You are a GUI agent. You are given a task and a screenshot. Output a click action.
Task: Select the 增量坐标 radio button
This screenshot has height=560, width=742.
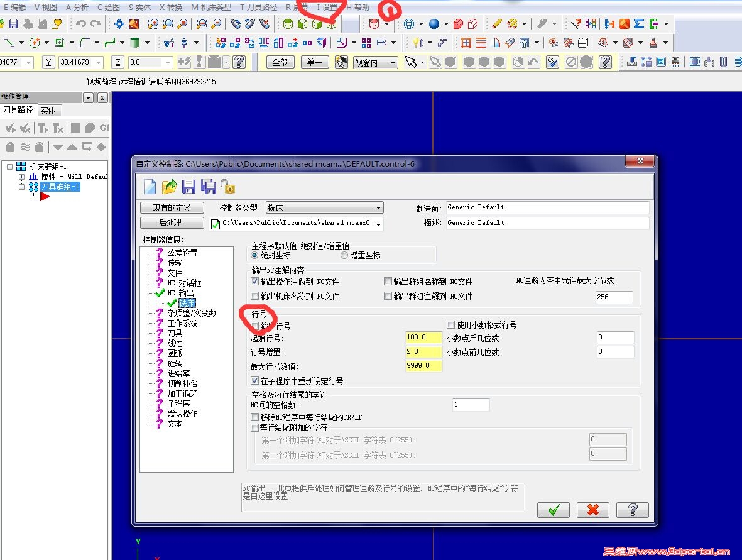[x=344, y=256]
